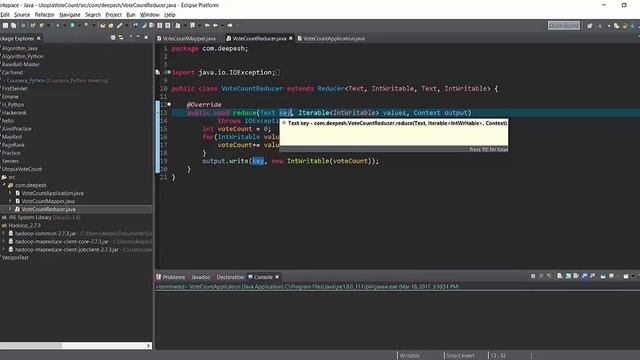Toggle Pin Console in the Console toolbar
This screenshot has width=640, height=360.
(603, 276)
